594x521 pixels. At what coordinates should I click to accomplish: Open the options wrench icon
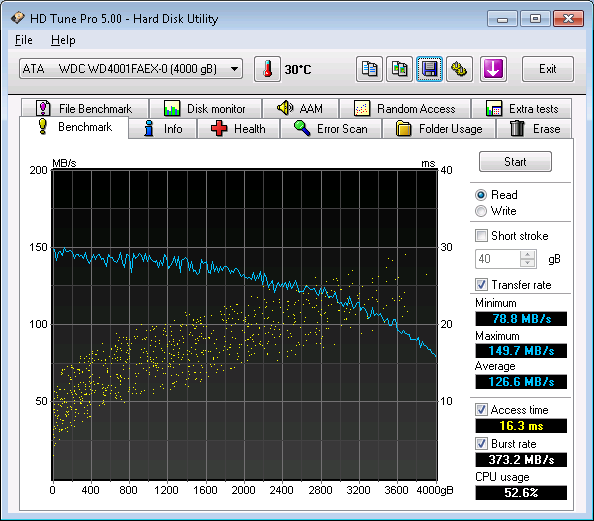[x=459, y=69]
